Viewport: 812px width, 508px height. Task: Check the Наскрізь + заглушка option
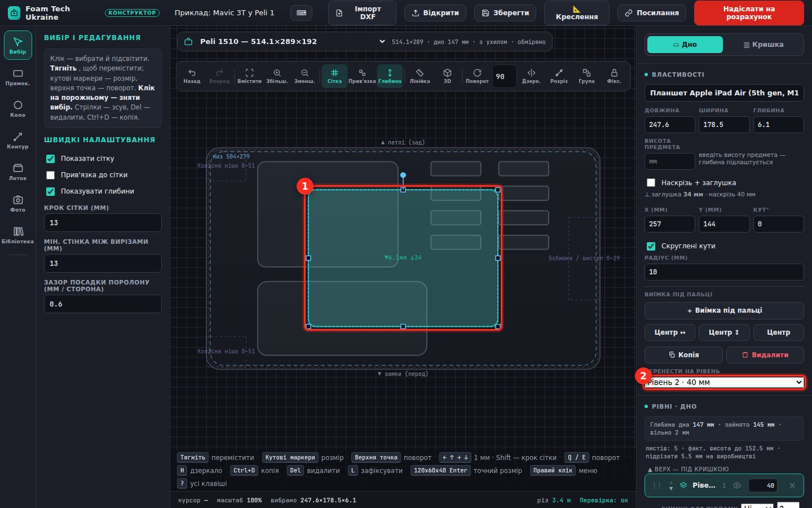tap(651, 182)
